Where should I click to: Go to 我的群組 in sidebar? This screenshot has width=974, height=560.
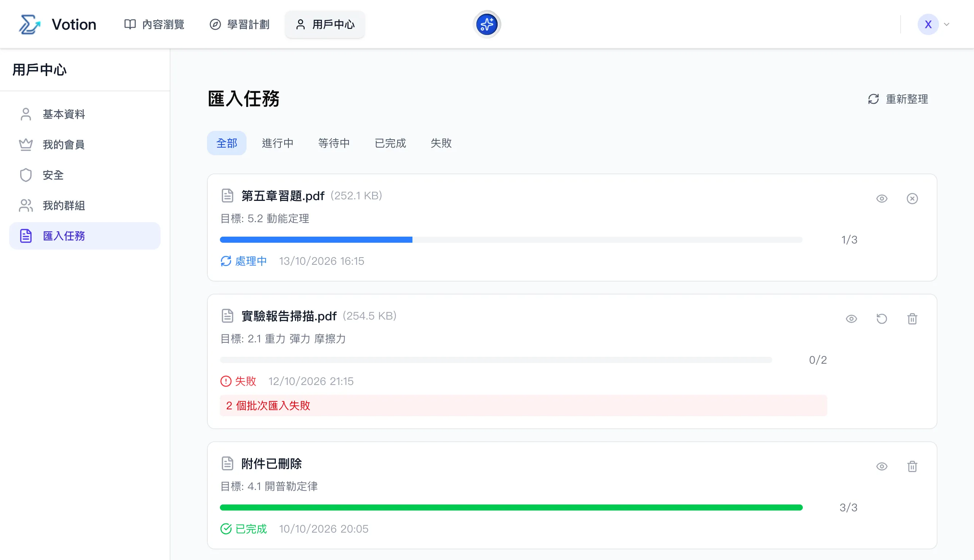(x=84, y=205)
